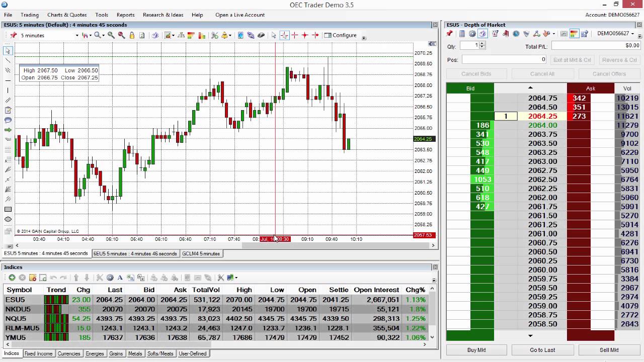This screenshot has width=644, height=362.
Task: Click the padlock icon on chart toolbar
Action: [x=132, y=35]
